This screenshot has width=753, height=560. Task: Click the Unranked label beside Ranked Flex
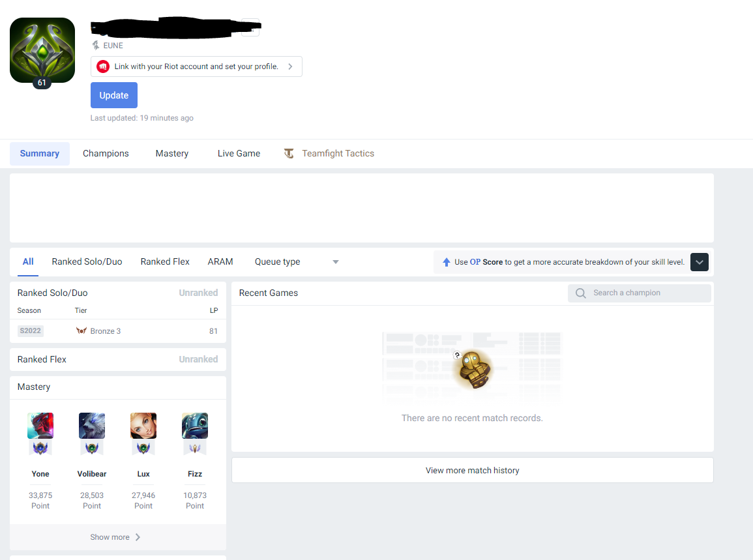[x=198, y=359]
